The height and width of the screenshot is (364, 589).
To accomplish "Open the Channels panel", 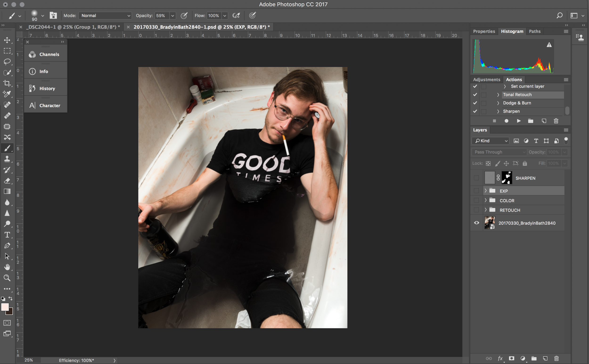I will (x=45, y=54).
